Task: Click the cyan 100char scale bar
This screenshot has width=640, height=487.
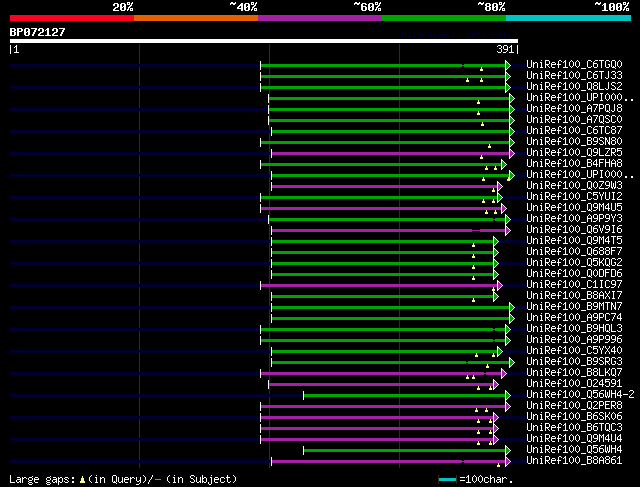Action: [447, 480]
